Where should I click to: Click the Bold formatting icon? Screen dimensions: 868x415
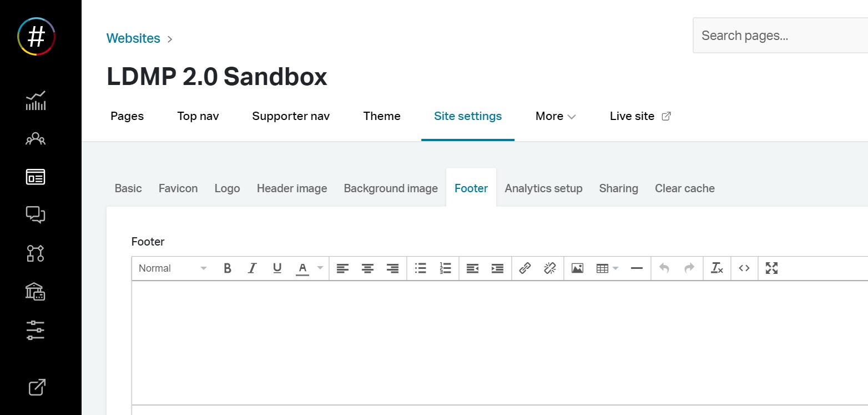click(x=227, y=268)
